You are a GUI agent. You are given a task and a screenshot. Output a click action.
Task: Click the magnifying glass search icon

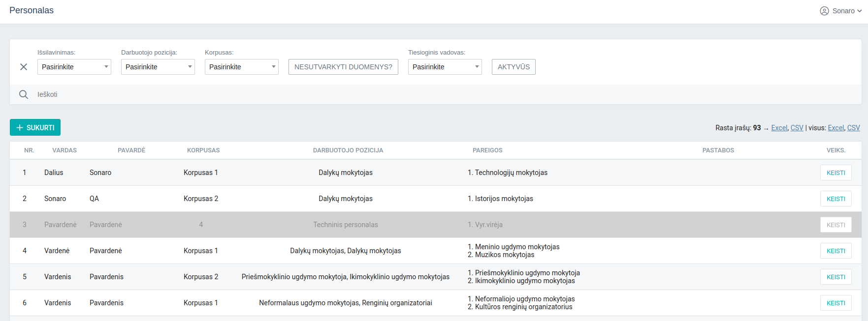23,94
